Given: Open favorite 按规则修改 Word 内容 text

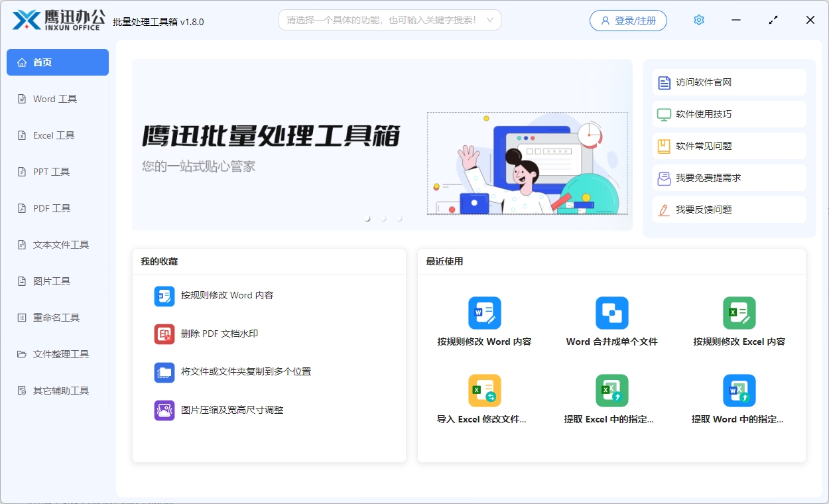Looking at the screenshot, I should pyautogui.click(x=227, y=296).
